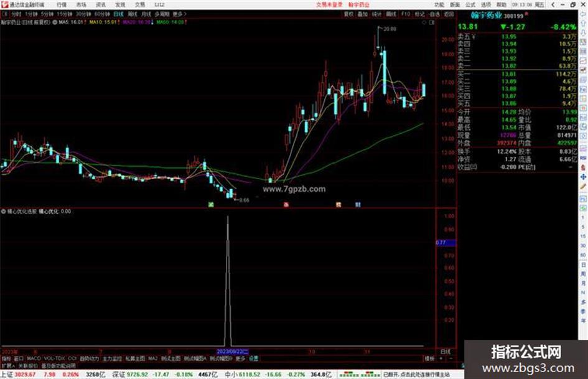
Task: Switch to 1分钟 period
Action: point(31,14)
